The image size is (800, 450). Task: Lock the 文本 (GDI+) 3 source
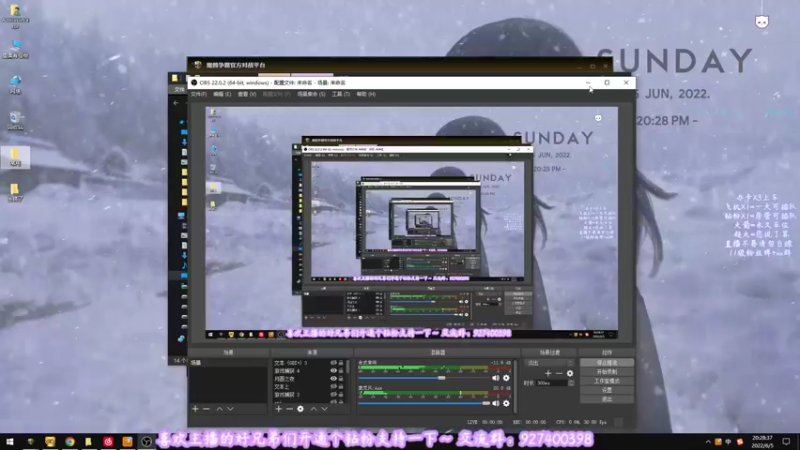[x=341, y=363]
